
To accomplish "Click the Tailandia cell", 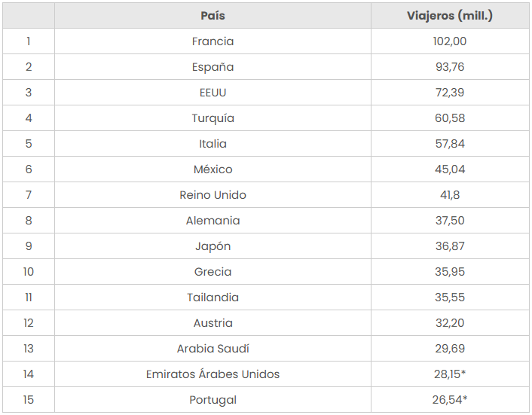I will point(212,298).
